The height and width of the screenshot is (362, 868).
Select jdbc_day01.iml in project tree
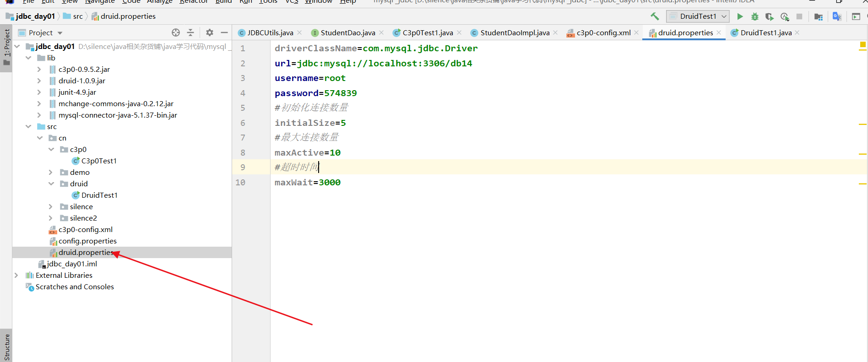click(72, 264)
